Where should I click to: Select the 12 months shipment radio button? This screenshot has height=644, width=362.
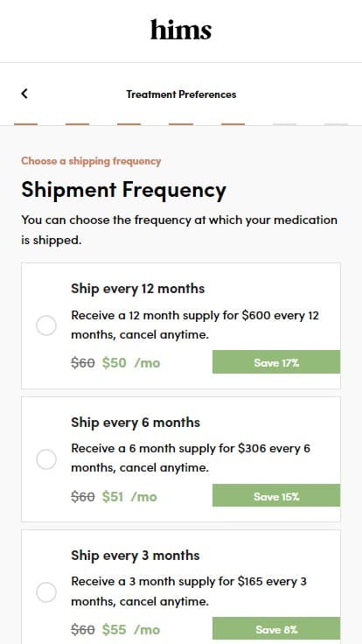(46, 325)
